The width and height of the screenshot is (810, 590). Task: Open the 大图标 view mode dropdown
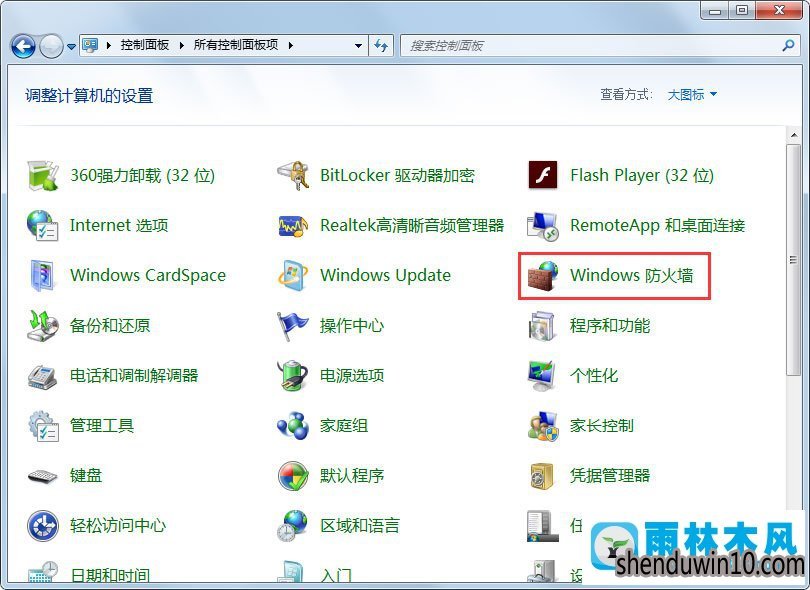[x=692, y=95]
